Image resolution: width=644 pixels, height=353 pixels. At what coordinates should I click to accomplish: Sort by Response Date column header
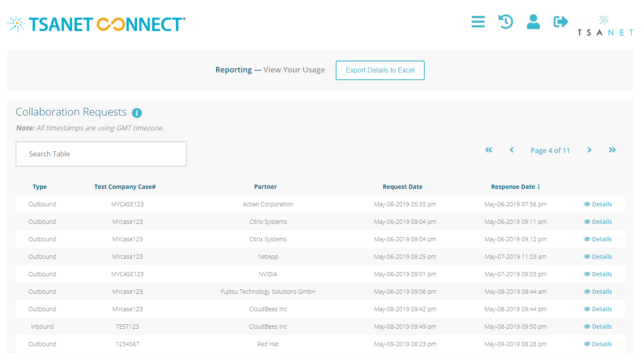[513, 187]
